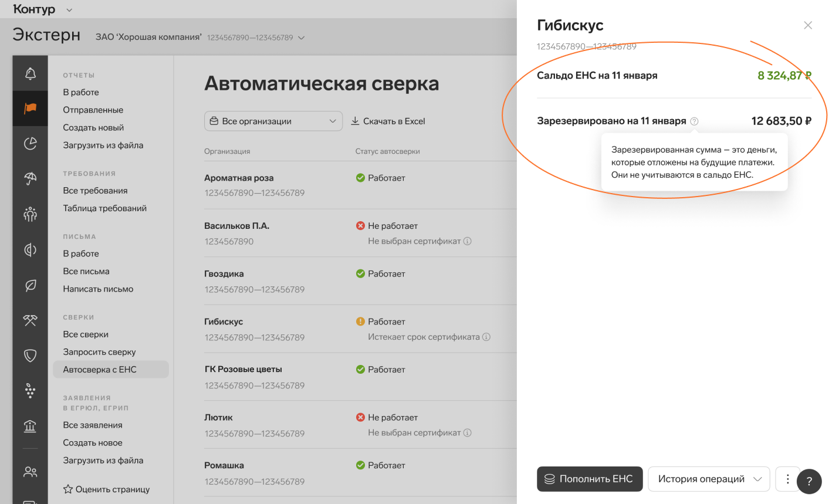Open В работе under Отчеты
Screen dimensions: 832x504
tap(81, 92)
